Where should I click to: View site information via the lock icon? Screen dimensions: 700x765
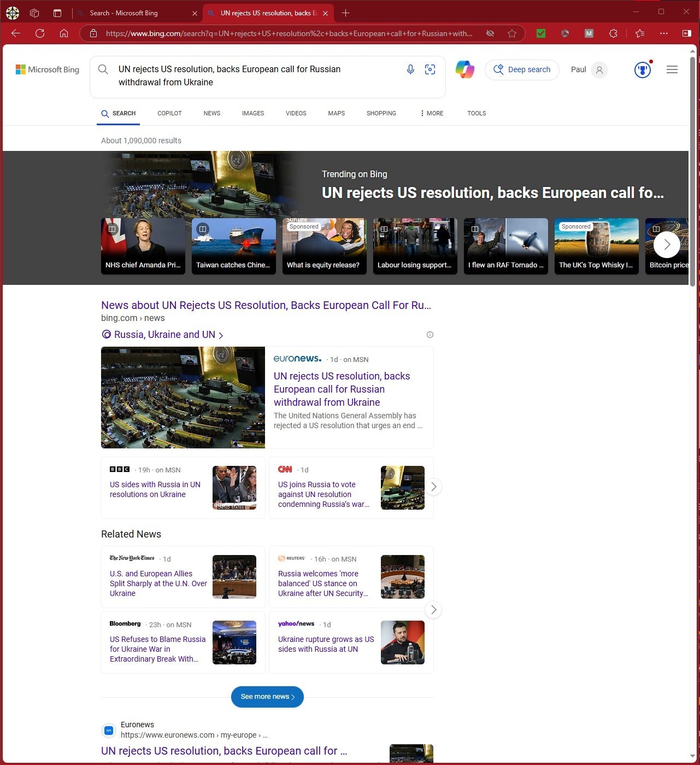pyautogui.click(x=93, y=33)
